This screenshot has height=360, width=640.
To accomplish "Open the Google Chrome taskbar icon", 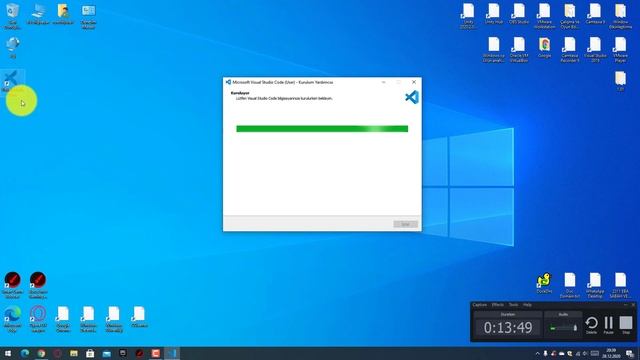I will pos(41,353).
